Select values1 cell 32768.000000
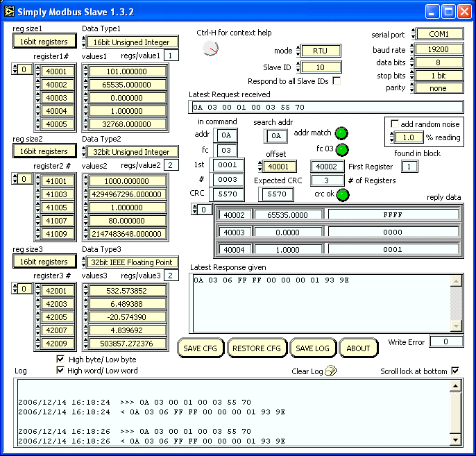This screenshot has height=456, width=476. (128, 124)
